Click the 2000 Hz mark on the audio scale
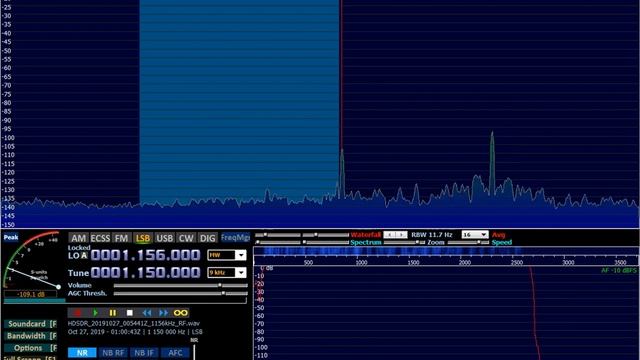 click(x=465, y=262)
